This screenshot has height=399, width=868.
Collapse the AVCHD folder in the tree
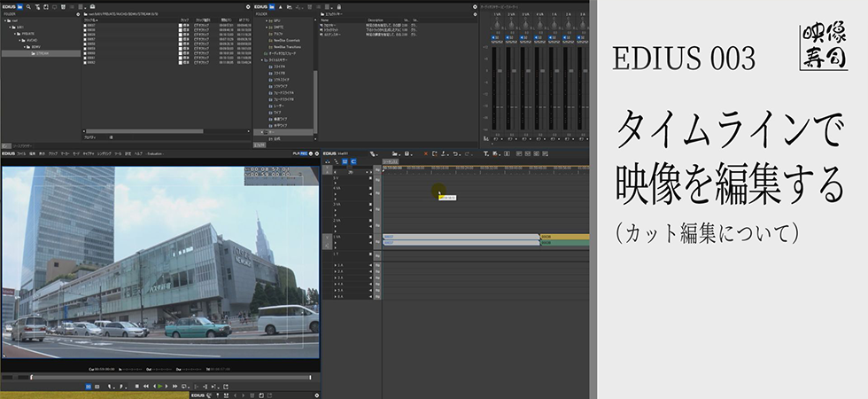click(x=19, y=41)
